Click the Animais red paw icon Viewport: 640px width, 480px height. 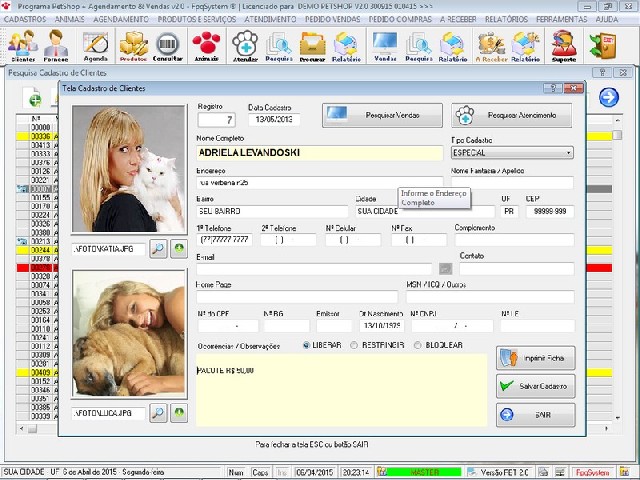coord(207,46)
